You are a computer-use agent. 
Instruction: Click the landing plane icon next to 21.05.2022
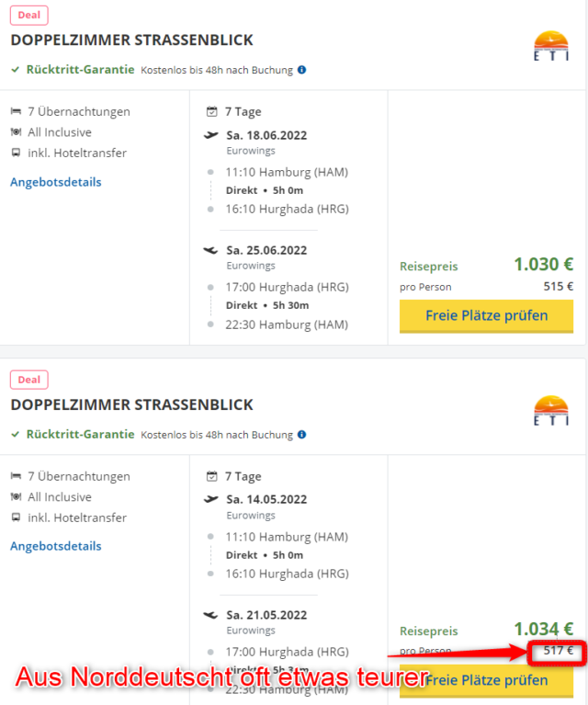210,615
